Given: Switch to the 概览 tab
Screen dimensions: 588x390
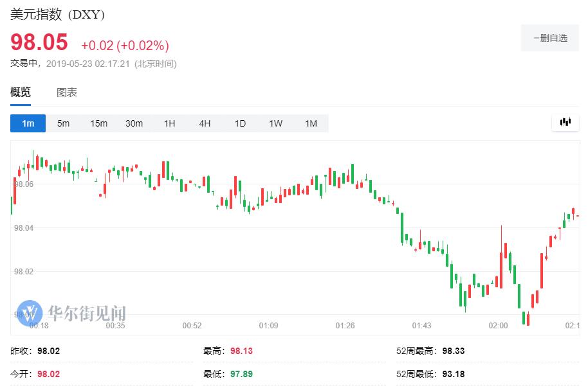Looking at the screenshot, I should [21, 93].
